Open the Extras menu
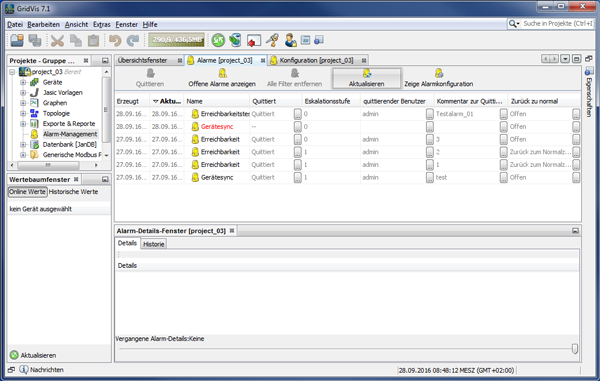Viewport: 600px width, 381px height. tap(101, 24)
